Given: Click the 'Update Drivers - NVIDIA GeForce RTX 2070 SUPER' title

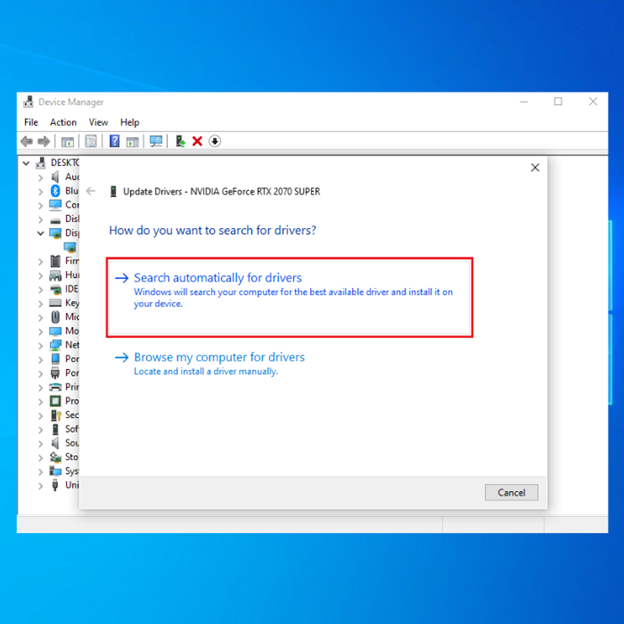Looking at the screenshot, I should [x=221, y=192].
